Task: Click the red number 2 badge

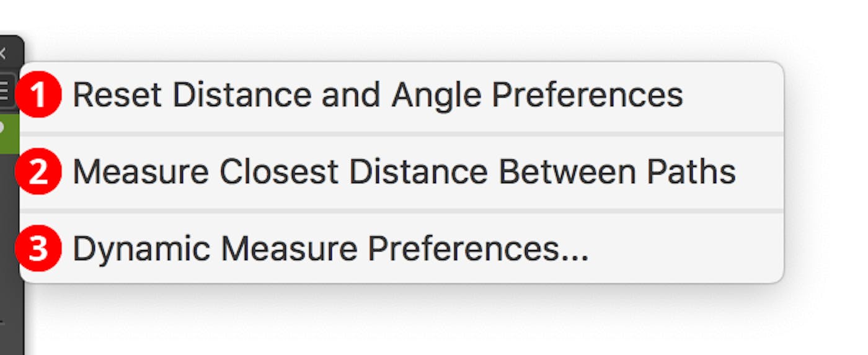Action: pyautogui.click(x=38, y=172)
